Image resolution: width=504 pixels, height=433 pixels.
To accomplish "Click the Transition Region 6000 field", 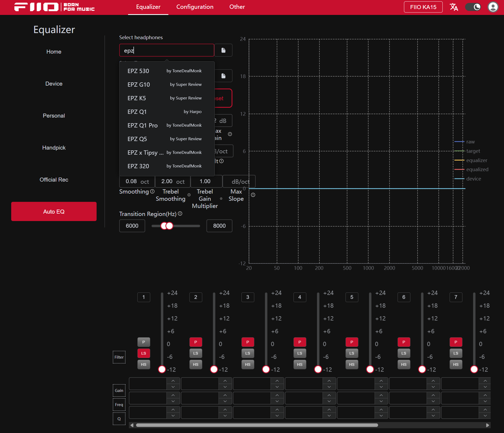I will tap(132, 226).
